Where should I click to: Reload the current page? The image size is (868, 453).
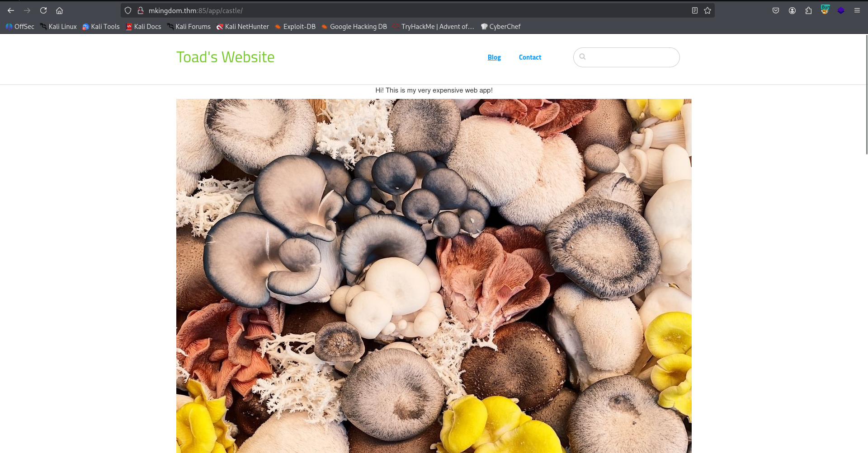(43, 10)
